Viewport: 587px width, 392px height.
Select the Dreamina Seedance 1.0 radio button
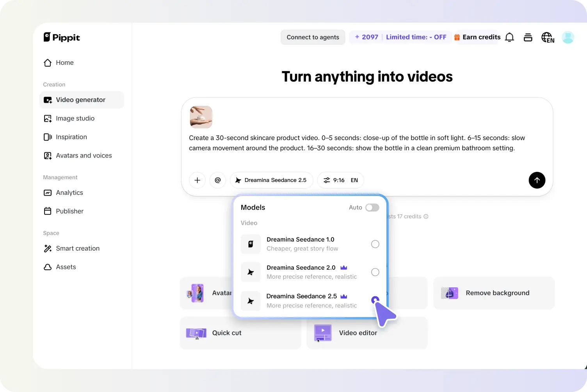click(x=375, y=244)
